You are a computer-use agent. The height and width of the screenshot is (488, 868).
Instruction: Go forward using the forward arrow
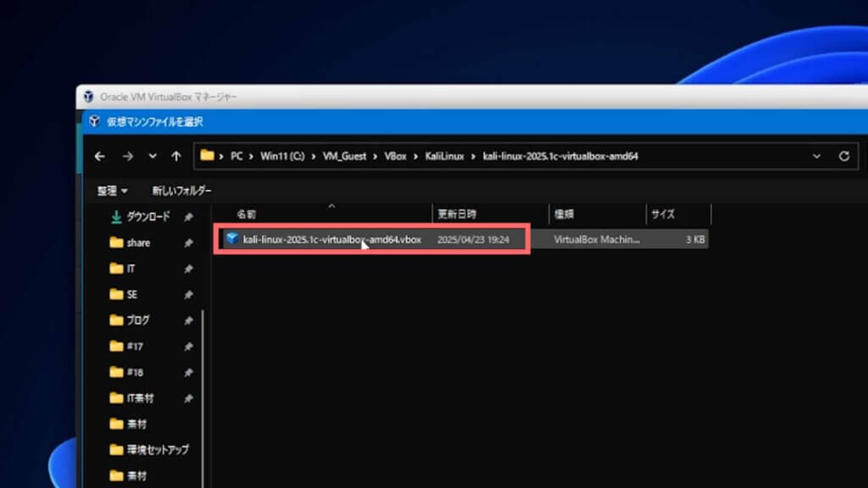(x=128, y=157)
